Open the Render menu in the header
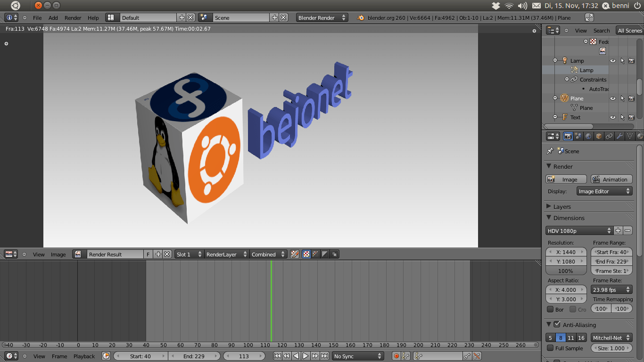The width and height of the screenshot is (644, 362). pyautogui.click(x=73, y=17)
